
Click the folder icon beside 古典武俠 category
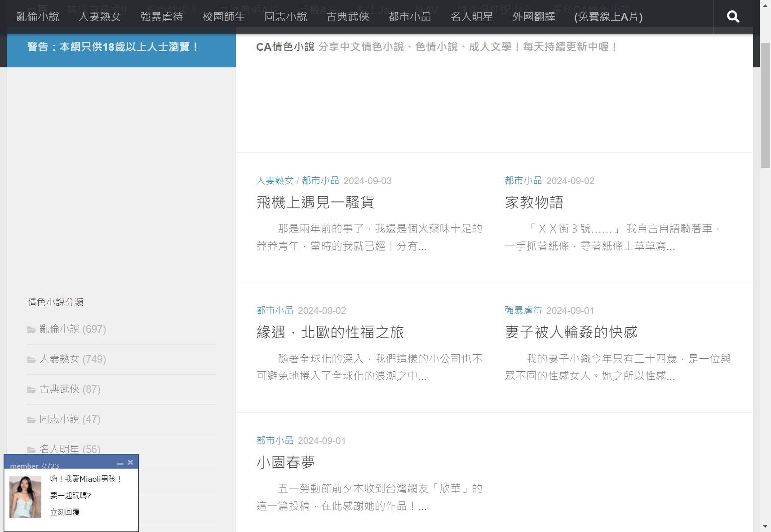[x=31, y=389]
